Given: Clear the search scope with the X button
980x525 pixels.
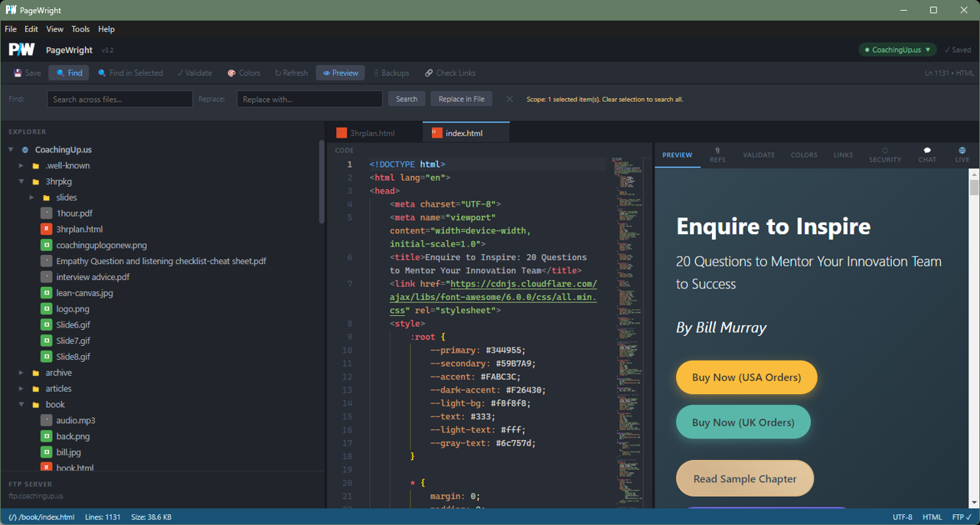Looking at the screenshot, I should (x=509, y=98).
